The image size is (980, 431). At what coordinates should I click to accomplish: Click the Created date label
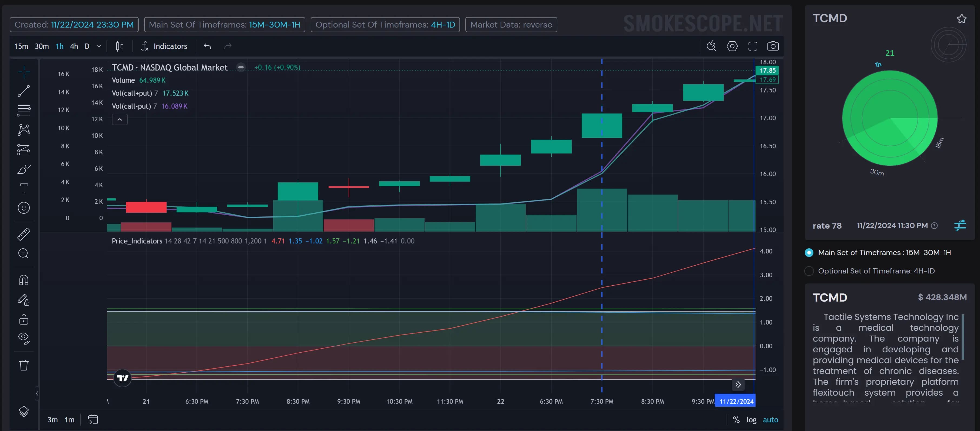pyautogui.click(x=74, y=25)
